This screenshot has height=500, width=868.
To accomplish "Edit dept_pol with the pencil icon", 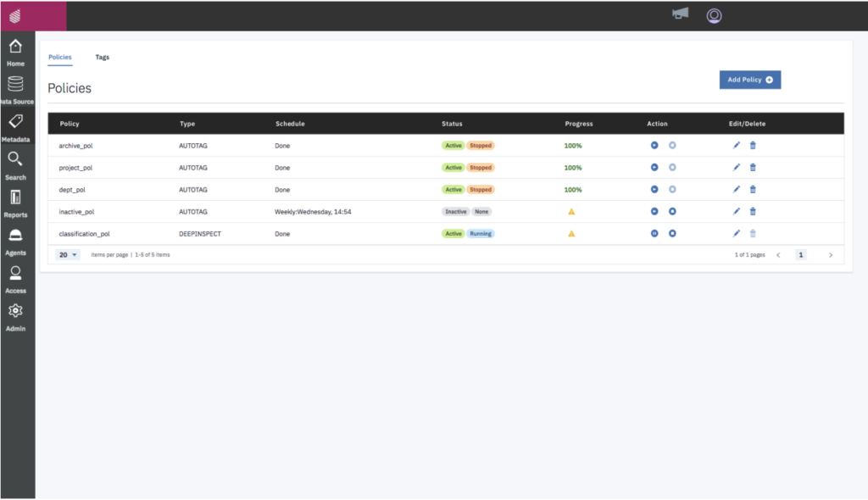I will [736, 189].
